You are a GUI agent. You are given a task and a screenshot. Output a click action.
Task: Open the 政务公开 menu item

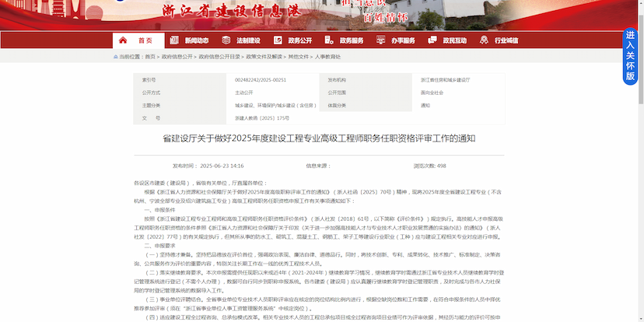click(299, 40)
